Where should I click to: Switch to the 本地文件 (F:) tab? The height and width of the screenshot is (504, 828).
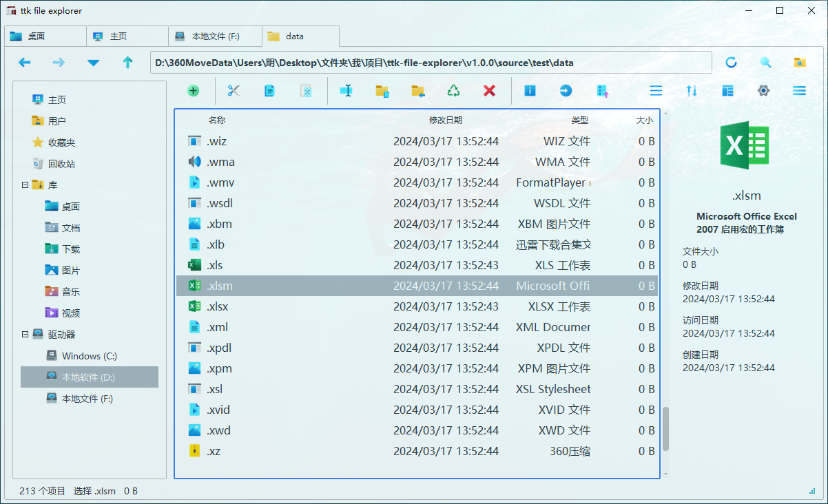(x=214, y=36)
